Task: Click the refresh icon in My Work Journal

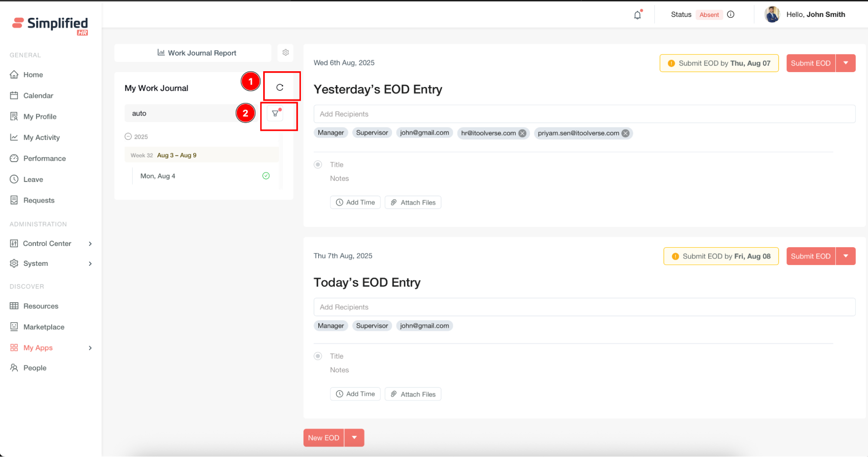Action: click(280, 87)
